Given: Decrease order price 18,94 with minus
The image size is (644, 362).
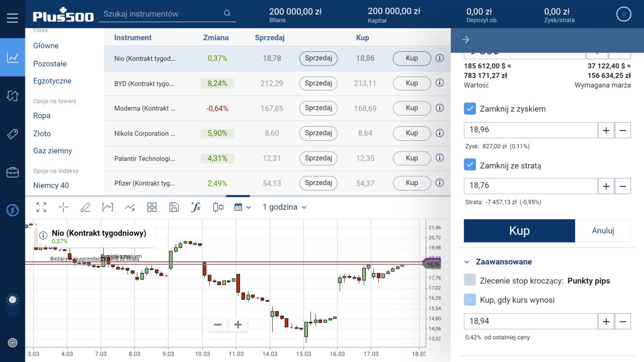Looking at the screenshot, I should tap(623, 321).
